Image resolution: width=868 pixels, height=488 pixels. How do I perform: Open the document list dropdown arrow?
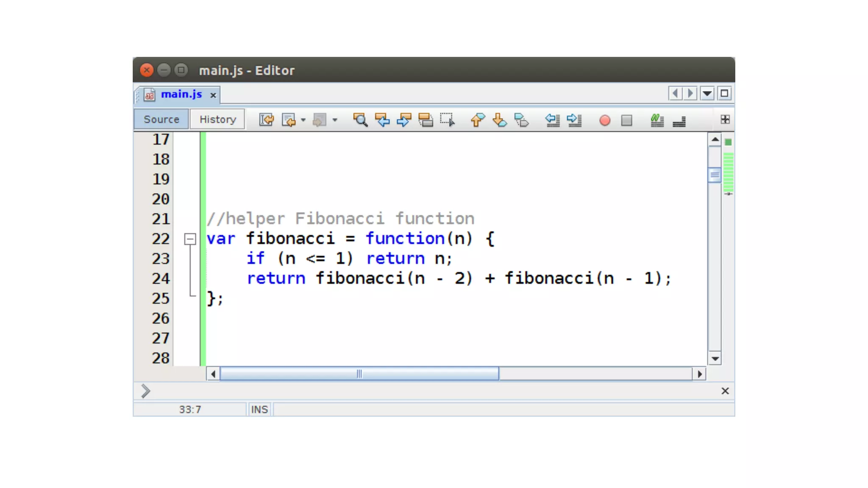[707, 93]
